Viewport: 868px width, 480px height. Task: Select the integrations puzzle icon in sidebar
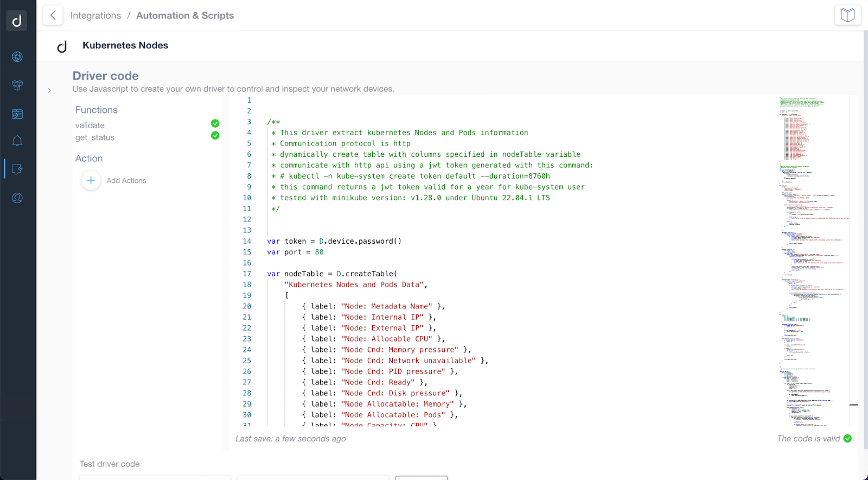[x=17, y=169]
